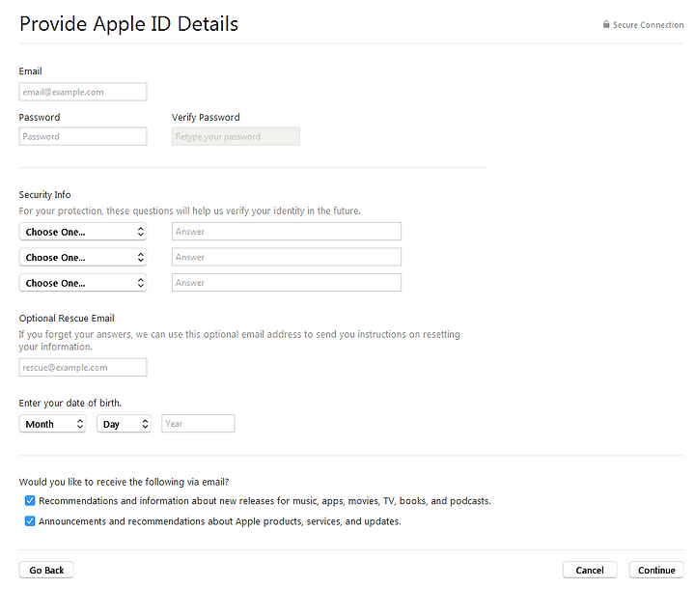The width and height of the screenshot is (695, 616).
Task: Click the Year input field
Action: tap(198, 424)
